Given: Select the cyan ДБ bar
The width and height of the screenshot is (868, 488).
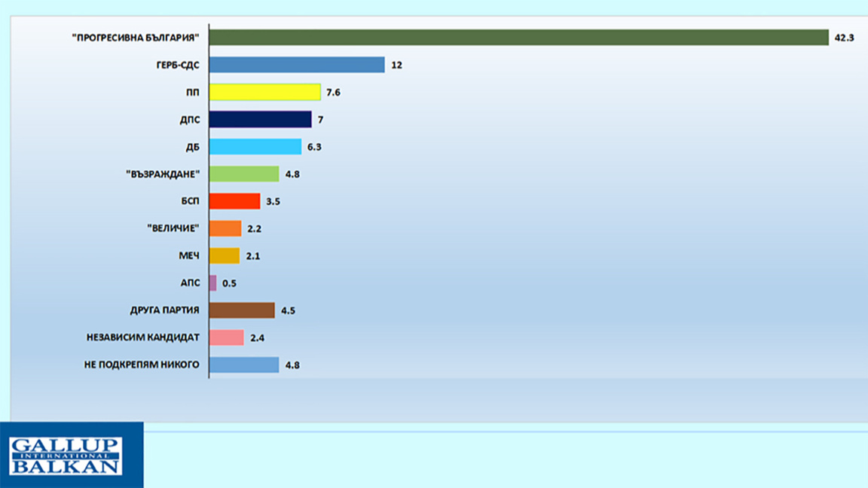Looking at the screenshot, I should (255, 147).
